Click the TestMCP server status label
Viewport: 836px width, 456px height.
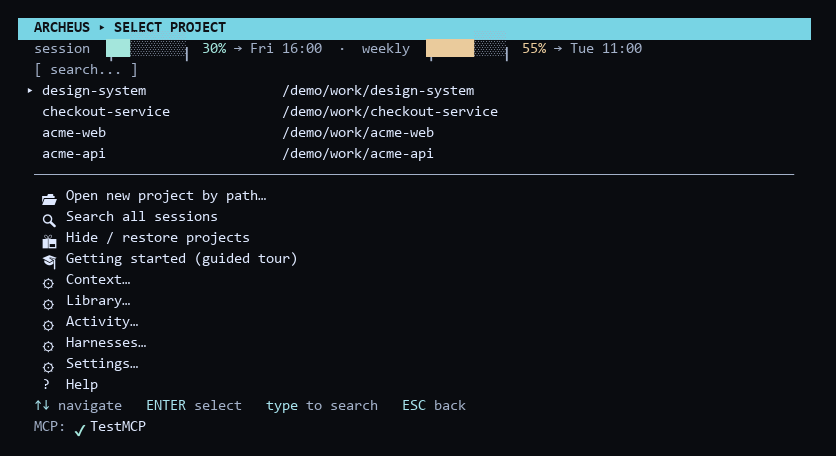point(118,427)
